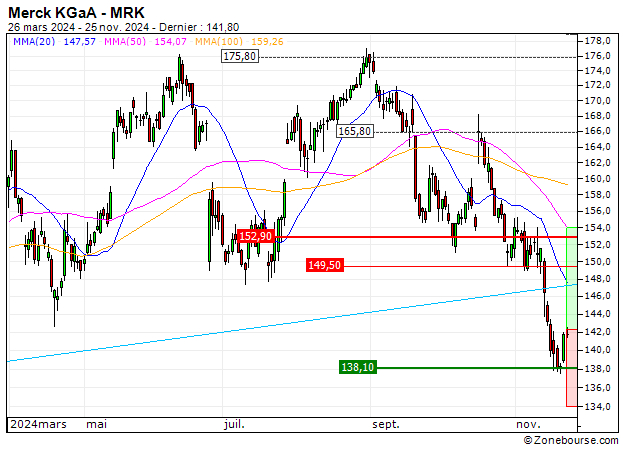Click the 165,80 level label

click(355, 131)
